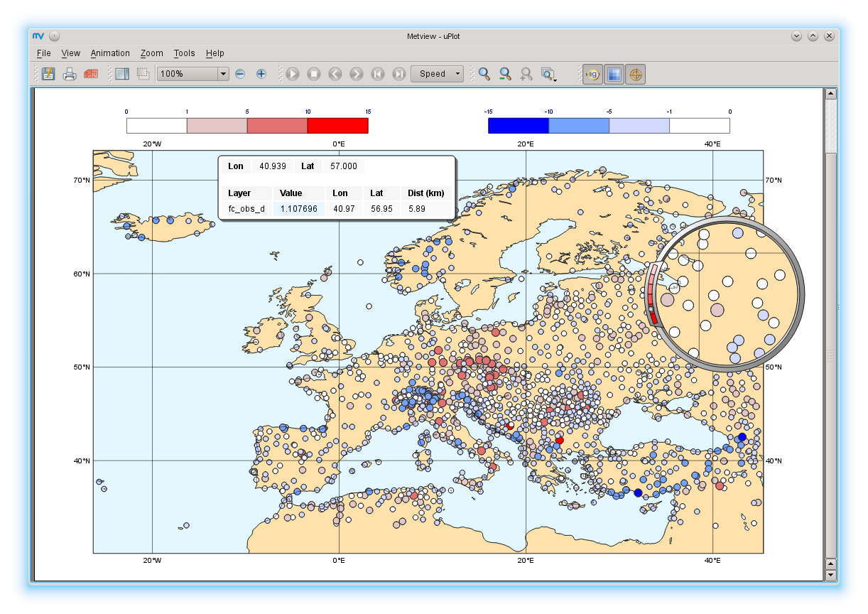Click the red macro generation icon

(91, 73)
